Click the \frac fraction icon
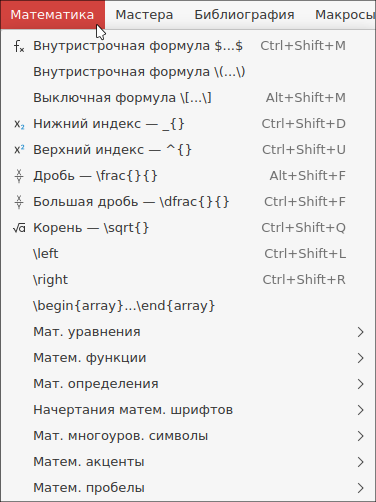Screen dimensions: 376x502 [x=19, y=176]
